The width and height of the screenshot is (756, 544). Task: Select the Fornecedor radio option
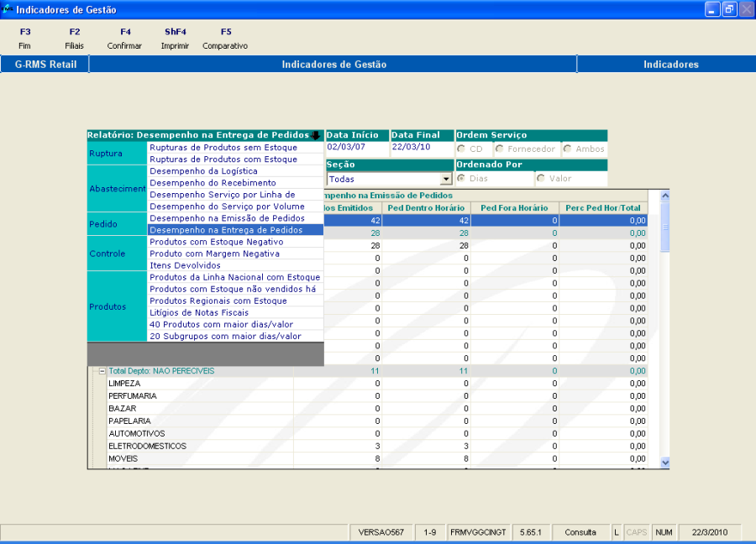point(500,149)
